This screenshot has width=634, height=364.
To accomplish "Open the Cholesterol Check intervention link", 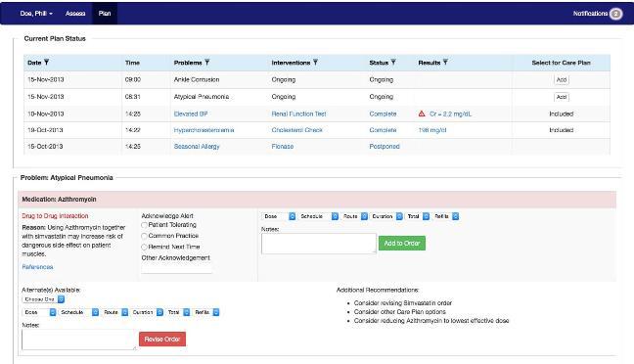I will [x=297, y=130].
